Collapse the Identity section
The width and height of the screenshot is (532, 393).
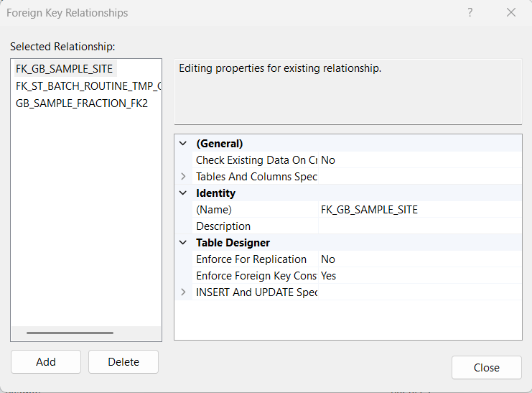tap(183, 193)
